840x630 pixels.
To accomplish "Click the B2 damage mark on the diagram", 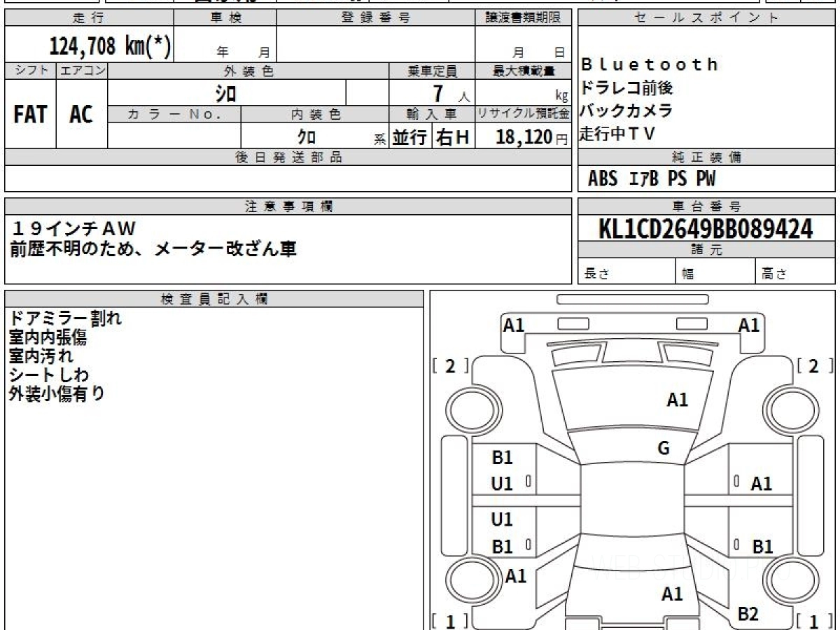I will [748, 614].
